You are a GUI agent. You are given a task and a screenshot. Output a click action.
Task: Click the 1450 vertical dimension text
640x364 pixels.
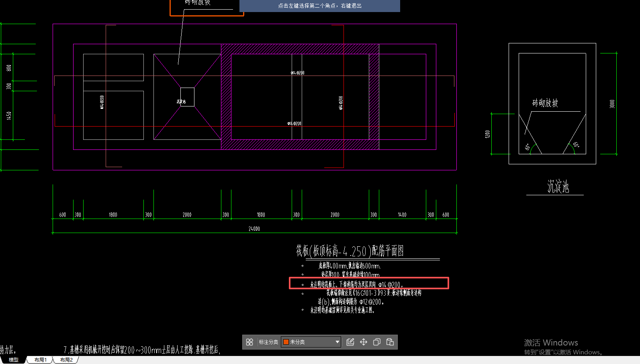(9, 116)
